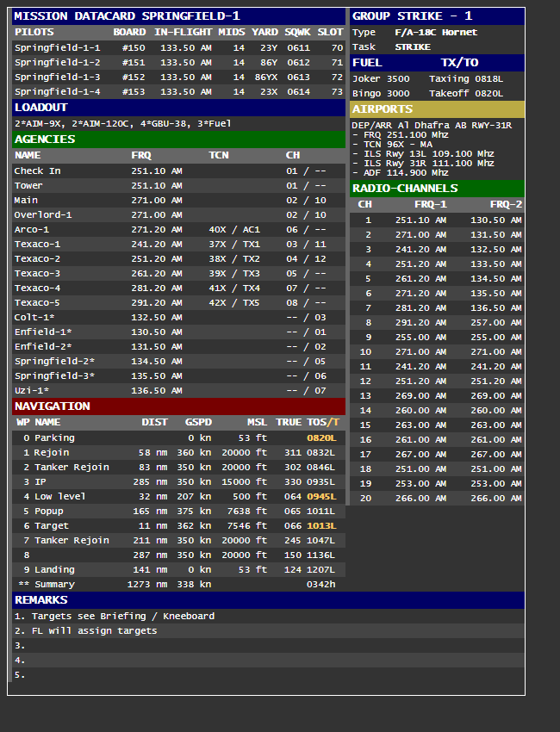
Task: Click Arco-1 tacan 40X / AC1
Action: pos(234,229)
